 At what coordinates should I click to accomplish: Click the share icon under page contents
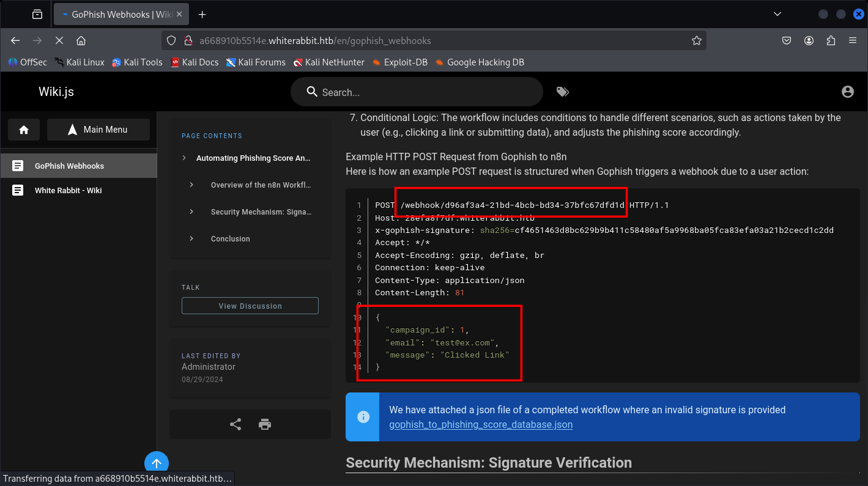(x=236, y=424)
